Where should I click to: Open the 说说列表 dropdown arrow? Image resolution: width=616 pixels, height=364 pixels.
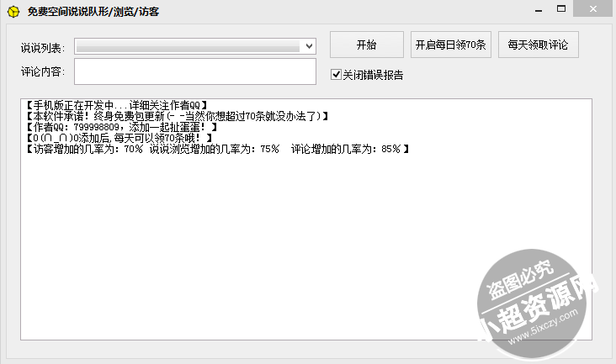(x=309, y=46)
